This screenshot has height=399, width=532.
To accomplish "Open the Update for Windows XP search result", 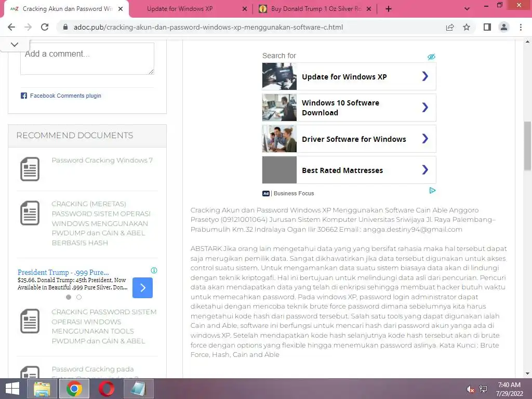I will (344, 77).
